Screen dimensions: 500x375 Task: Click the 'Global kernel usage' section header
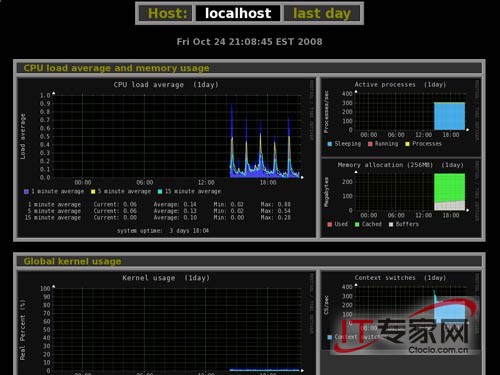tap(72, 261)
